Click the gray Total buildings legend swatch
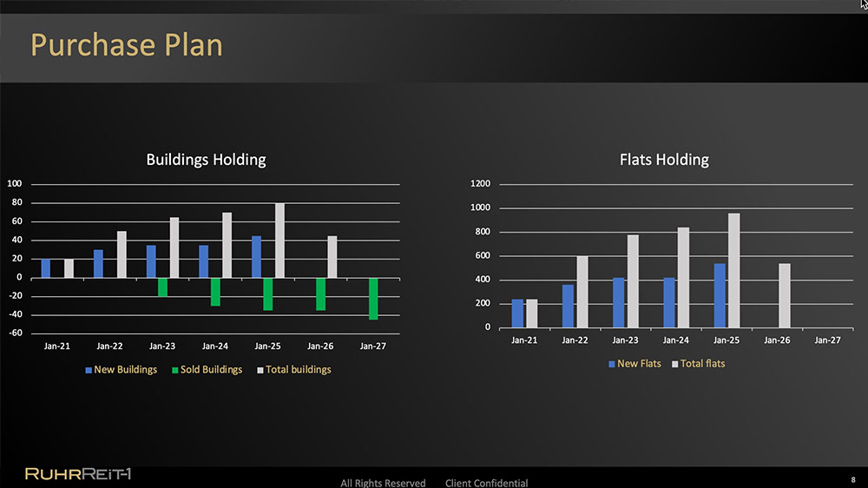Viewport: 868px width, 488px height. pyautogui.click(x=260, y=370)
